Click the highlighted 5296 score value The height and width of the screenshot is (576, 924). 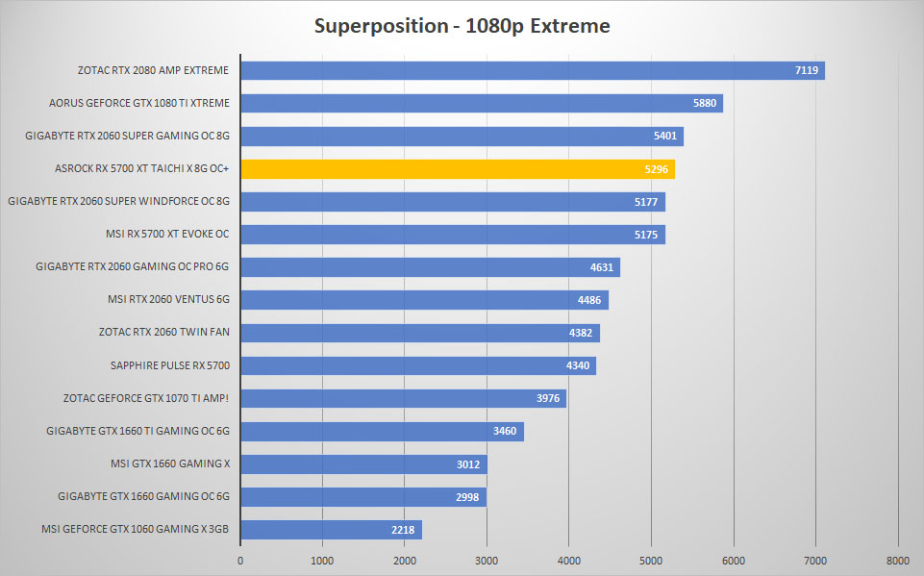click(x=656, y=170)
